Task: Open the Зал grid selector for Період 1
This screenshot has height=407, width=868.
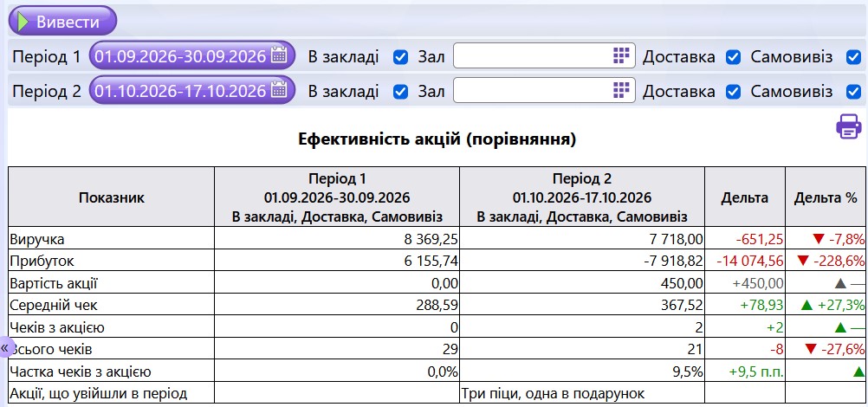Action: [x=622, y=55]
